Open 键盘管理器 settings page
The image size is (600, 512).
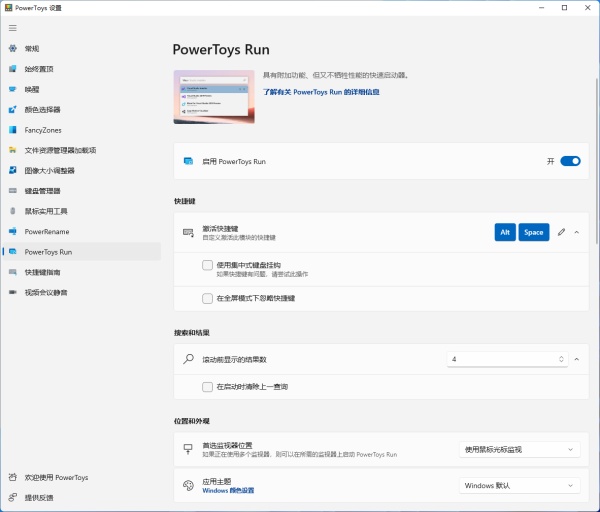point(82,191)
